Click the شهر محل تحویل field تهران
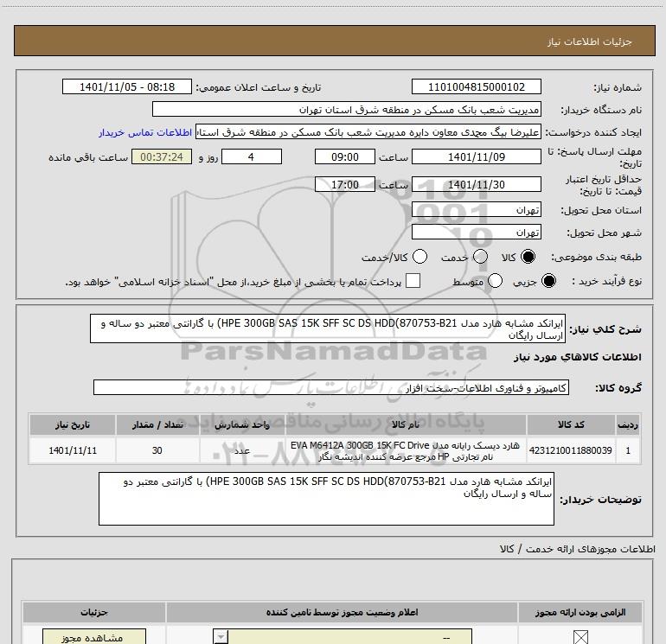The height and width of the screenshot is (644, 666). point(476,233)
